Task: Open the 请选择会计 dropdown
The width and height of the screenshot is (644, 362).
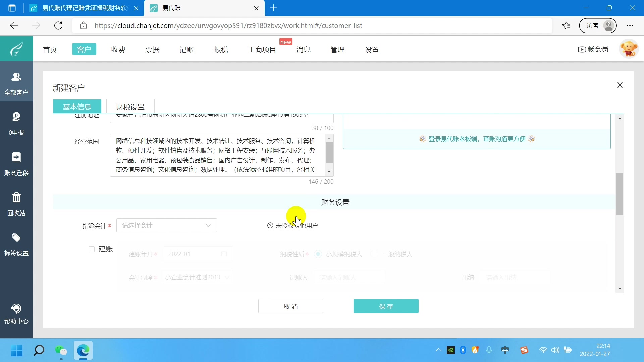Action: click(166, 225)
